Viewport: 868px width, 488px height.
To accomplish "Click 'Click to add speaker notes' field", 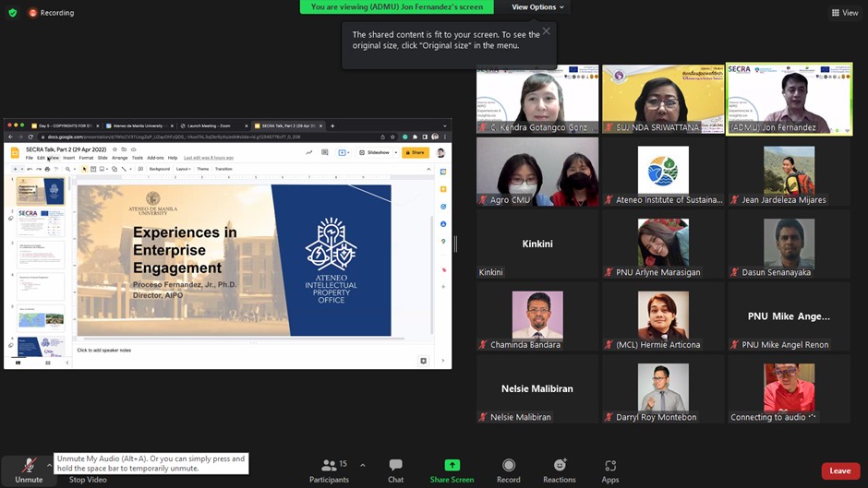I will [104, 351].
